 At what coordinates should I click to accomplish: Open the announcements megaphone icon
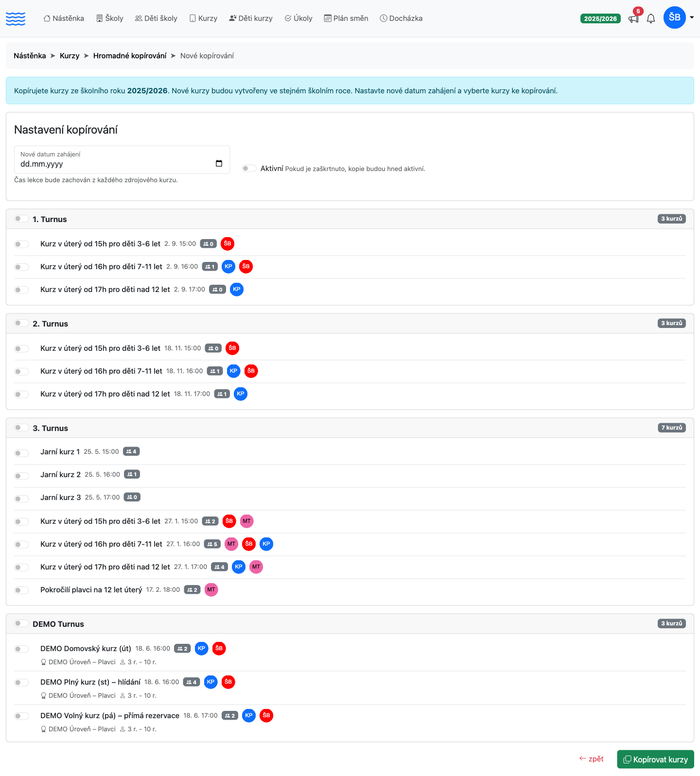pos(633,18)
